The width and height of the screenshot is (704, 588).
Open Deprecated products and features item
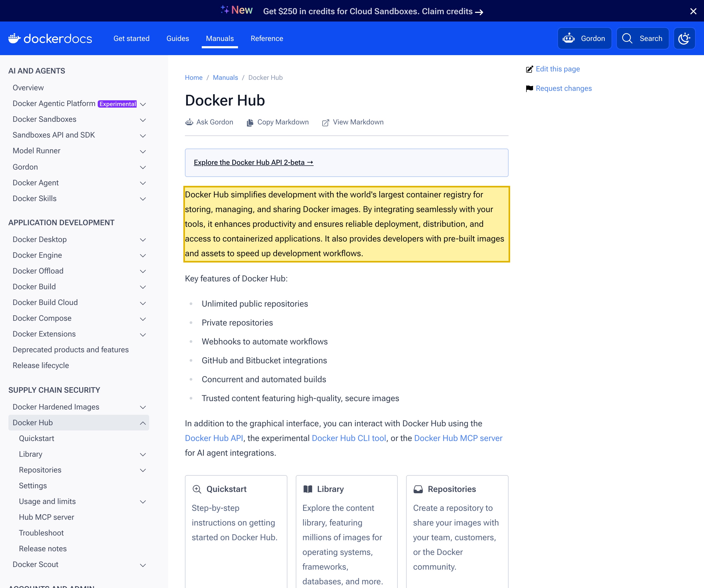pyautogui.click(x=71, y=349)
